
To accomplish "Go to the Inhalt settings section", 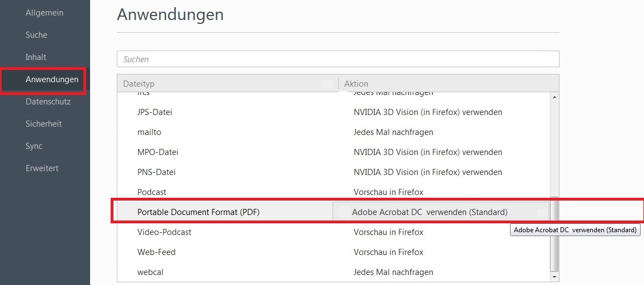I will 36,57.
